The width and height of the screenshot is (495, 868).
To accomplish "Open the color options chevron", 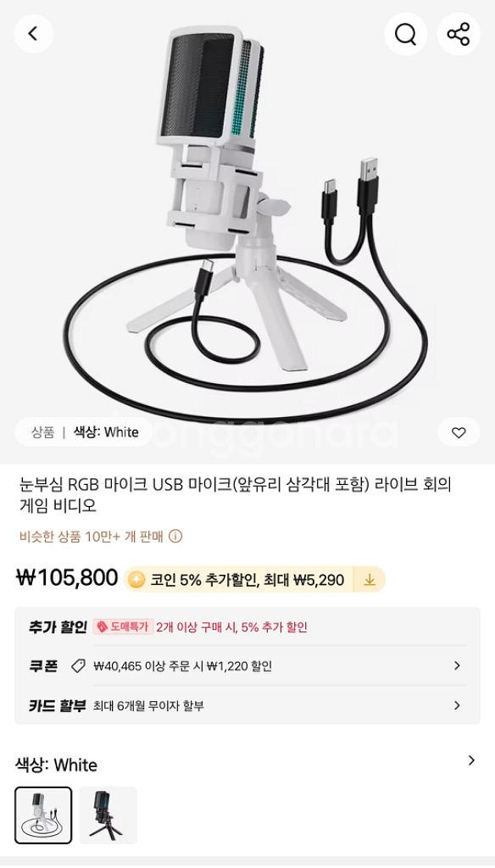I will pyautogui.click(x=471, y=760).
